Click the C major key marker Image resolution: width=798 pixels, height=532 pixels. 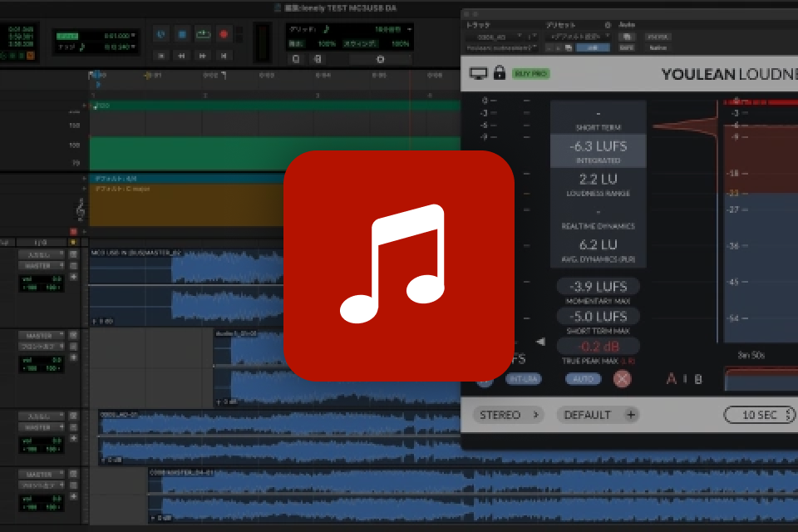coord(123,189)
